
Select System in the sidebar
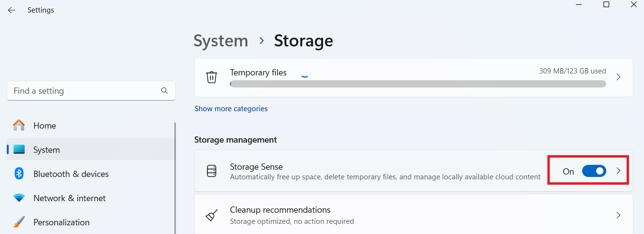[x=91, y=150]
